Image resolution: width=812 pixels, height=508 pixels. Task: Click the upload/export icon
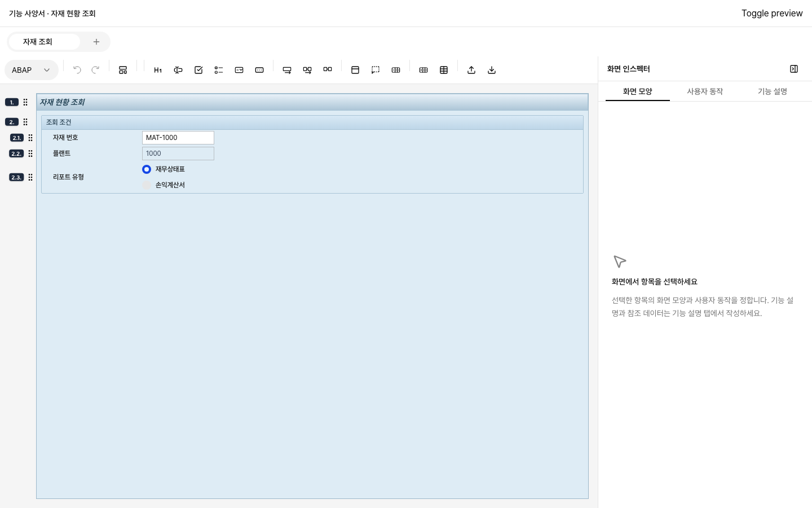click(x=471, y=70)
